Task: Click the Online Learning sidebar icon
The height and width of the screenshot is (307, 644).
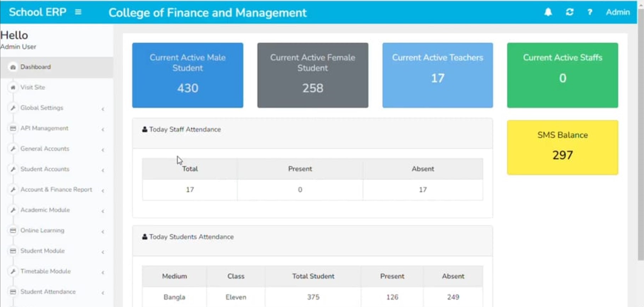Action: 13,231
